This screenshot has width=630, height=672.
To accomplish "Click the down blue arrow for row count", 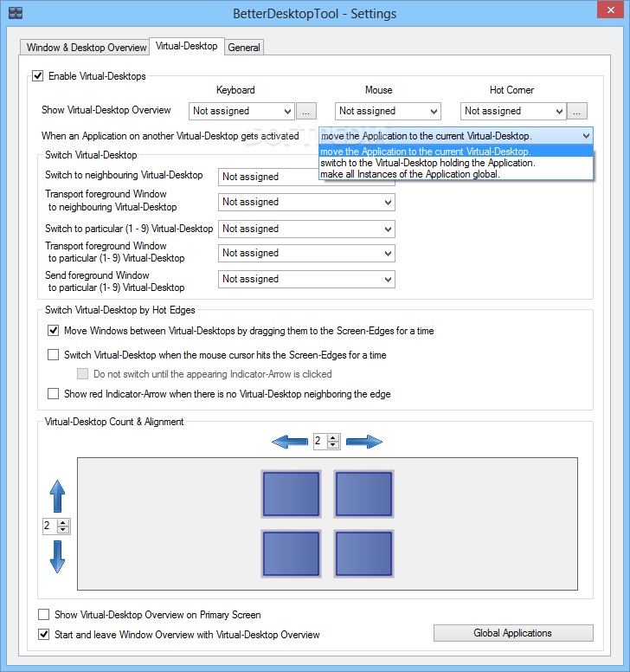I will pos(57,557).
